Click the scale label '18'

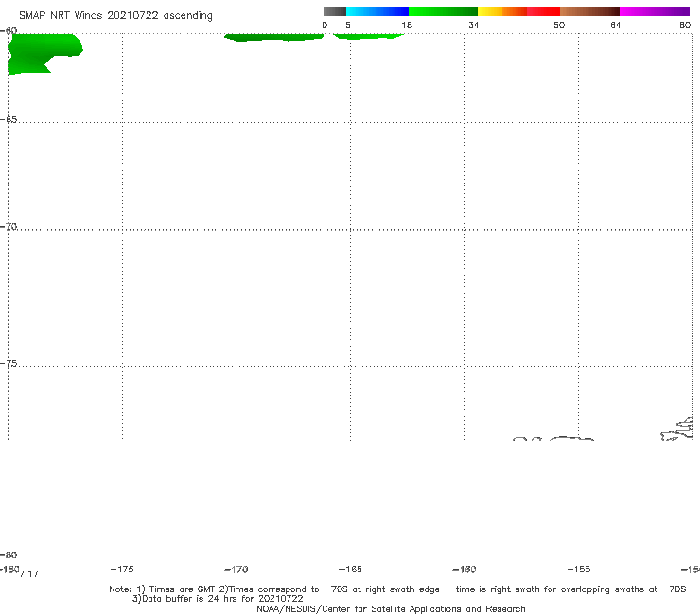pyautogui.click(x=407, y=26)
